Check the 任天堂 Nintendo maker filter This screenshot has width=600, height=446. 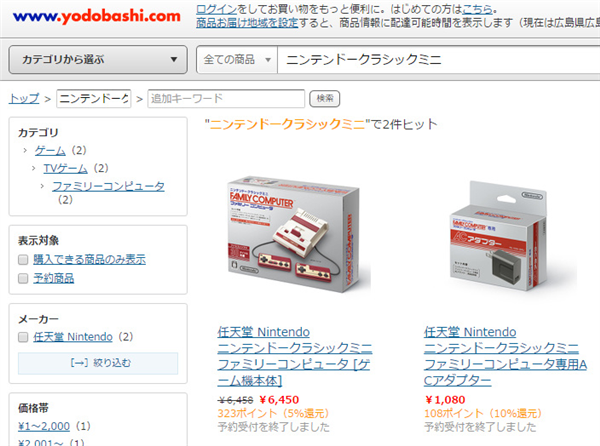pyautogui.click(x=23, y=337)
